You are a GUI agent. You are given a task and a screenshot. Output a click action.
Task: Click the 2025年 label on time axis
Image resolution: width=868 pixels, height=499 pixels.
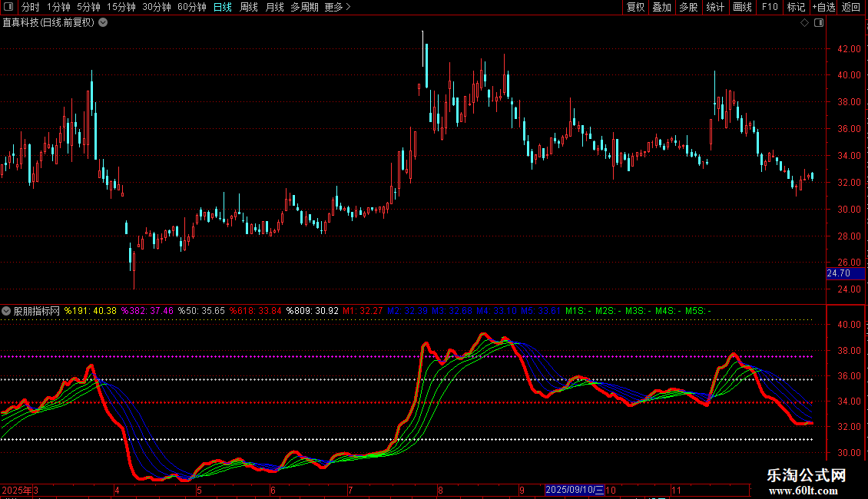pyautogui.click(x=17, y=490)
